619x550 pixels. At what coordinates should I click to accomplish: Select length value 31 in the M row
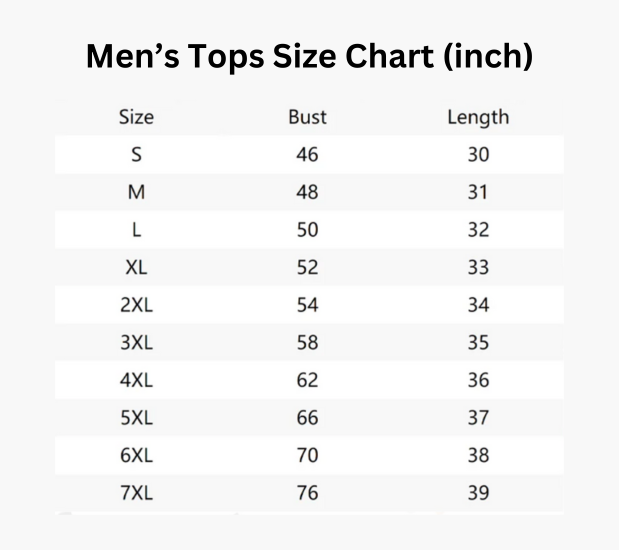pos(478,192)
